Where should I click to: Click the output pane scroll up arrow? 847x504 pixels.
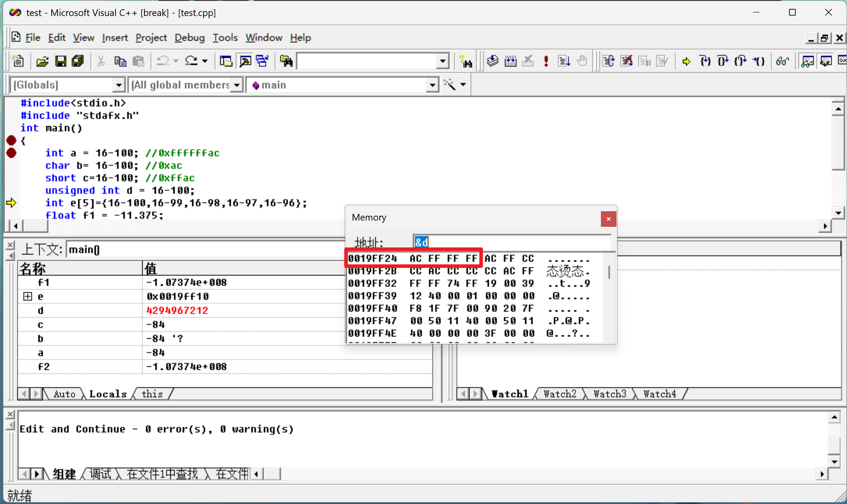pos(834,418)
